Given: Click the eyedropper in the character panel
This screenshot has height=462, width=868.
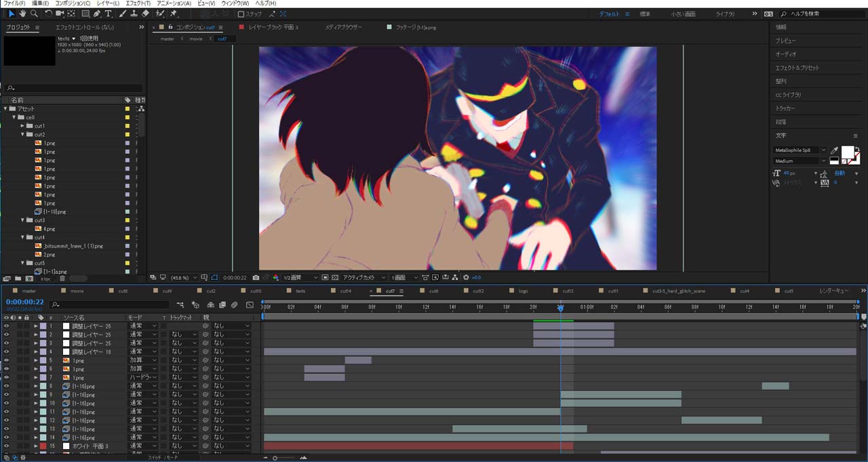Looking at the screenshot, I should coord(834,150).
